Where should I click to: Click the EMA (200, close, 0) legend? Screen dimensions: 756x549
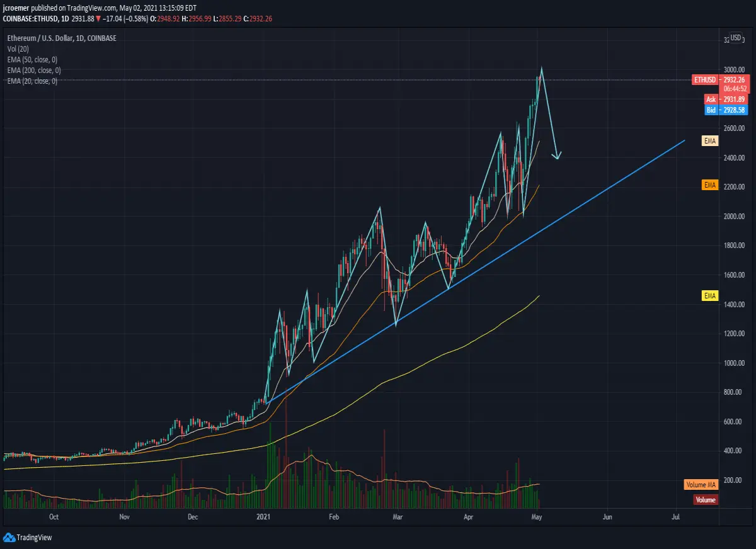pos(35,71)
